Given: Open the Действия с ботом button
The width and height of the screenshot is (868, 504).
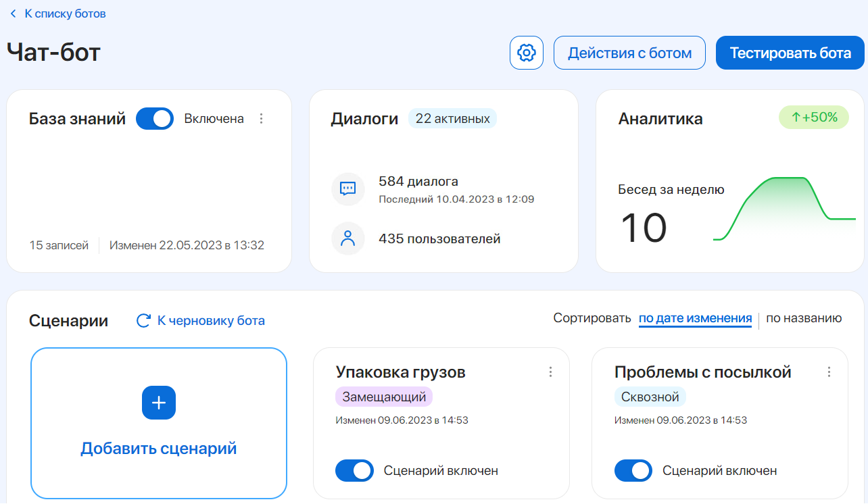Looking at the screenshot, I should (x=629, y=53).
